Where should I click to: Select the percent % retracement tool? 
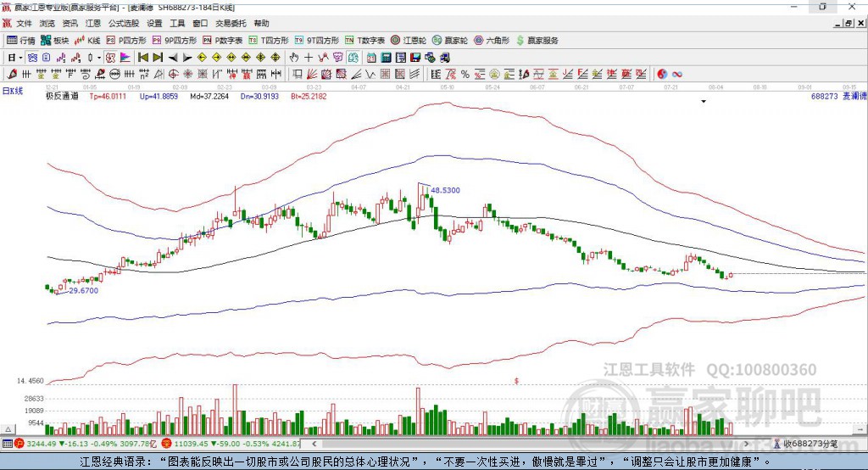tap(465, 75)
